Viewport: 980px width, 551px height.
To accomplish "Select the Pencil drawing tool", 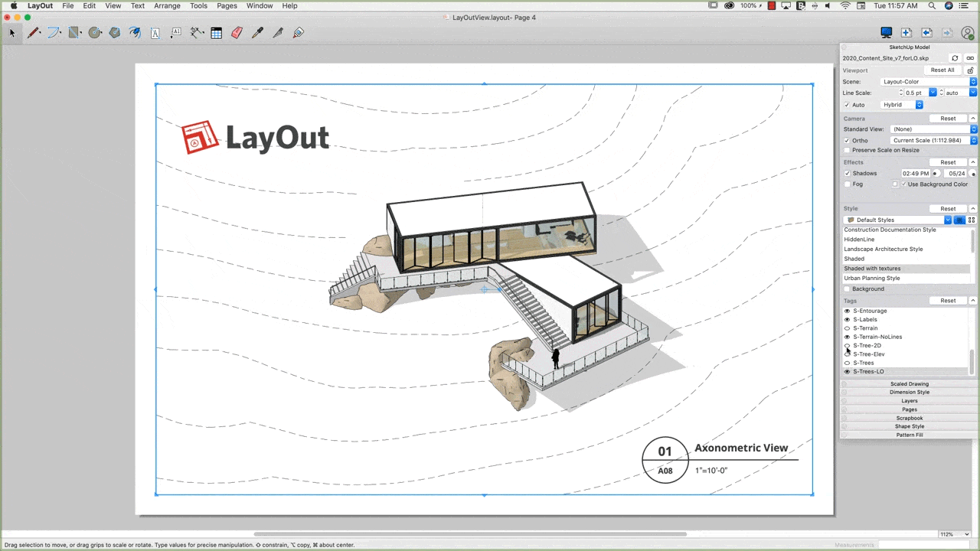I will coord(34,32).
